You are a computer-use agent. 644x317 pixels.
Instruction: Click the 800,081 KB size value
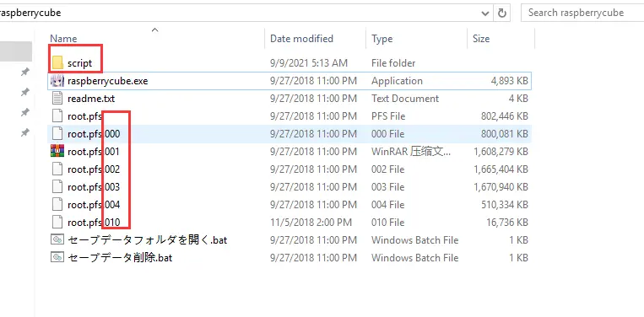505,134
